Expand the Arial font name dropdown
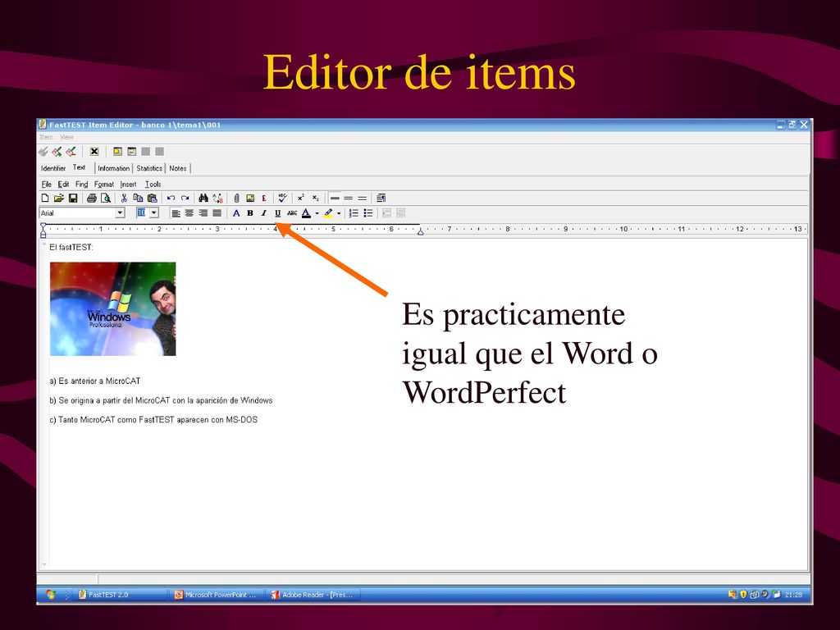840x630 pixels. click(120, 213)
